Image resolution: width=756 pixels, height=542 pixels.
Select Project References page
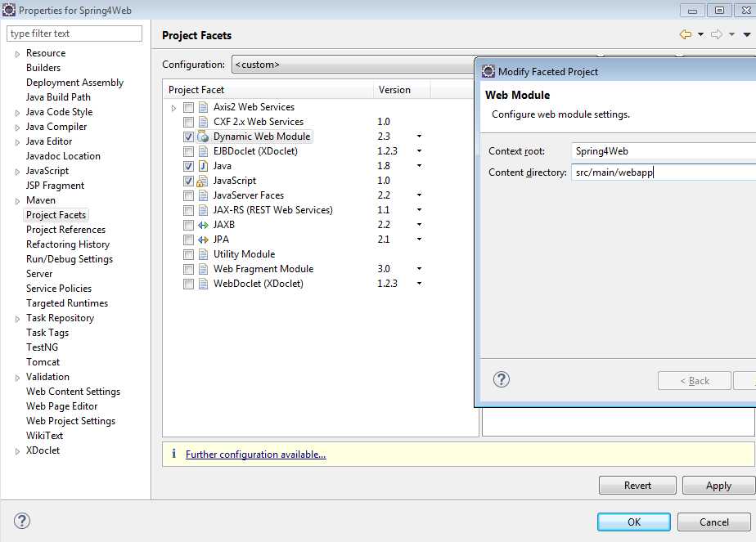coord(65,230)
